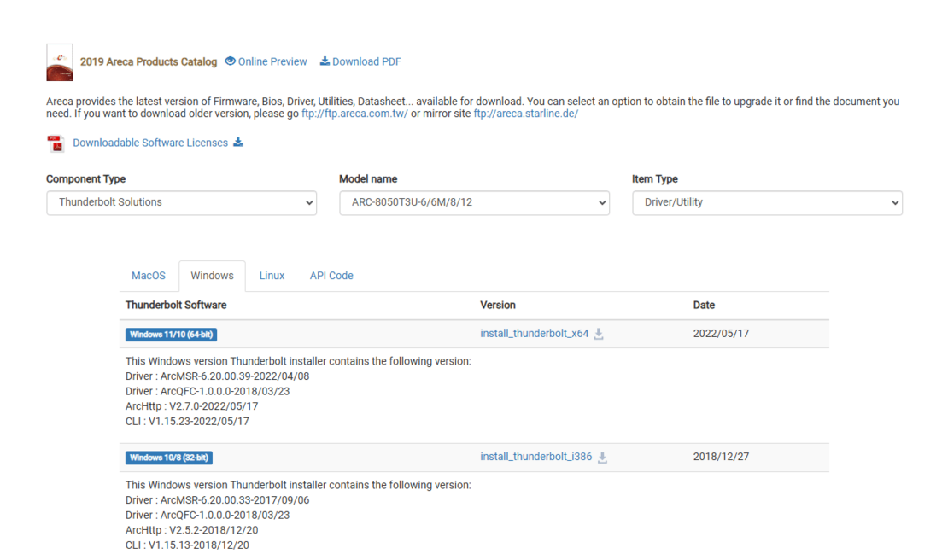
Task: Open the Component Type dropdown
Action: pos(181,202)
